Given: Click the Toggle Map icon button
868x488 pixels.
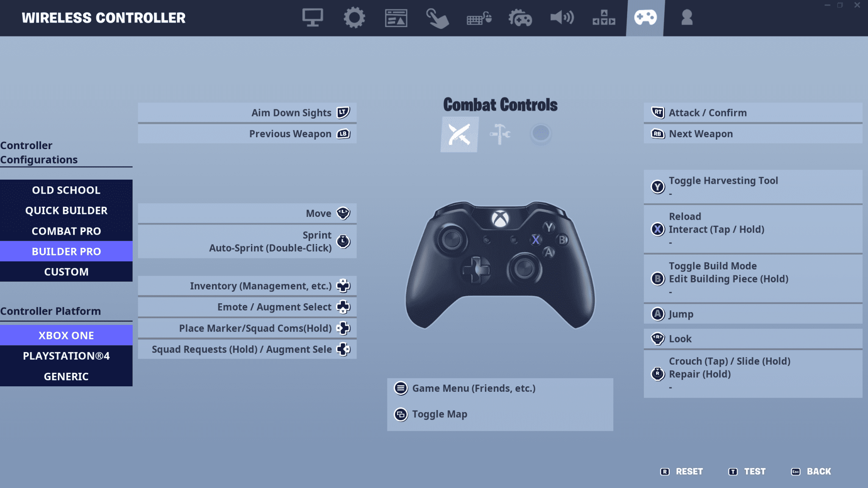Looking at the screenshot, I should (x=400, y=413).
